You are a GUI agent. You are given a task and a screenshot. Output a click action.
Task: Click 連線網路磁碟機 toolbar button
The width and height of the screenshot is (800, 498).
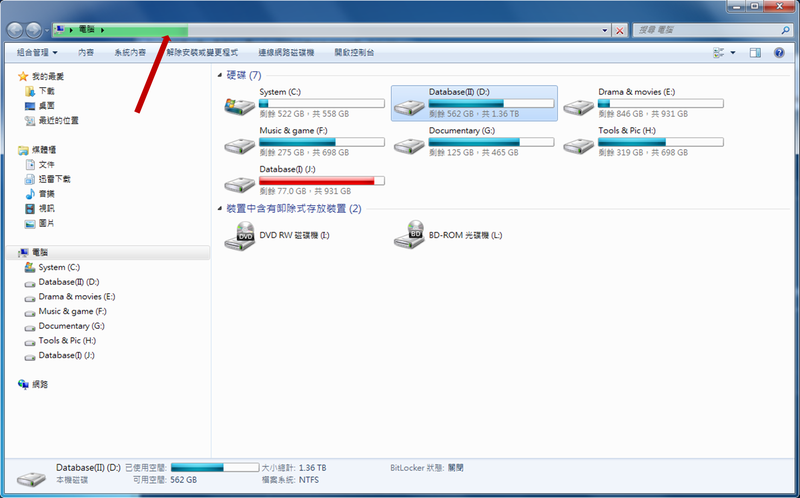tap(286, 53)
